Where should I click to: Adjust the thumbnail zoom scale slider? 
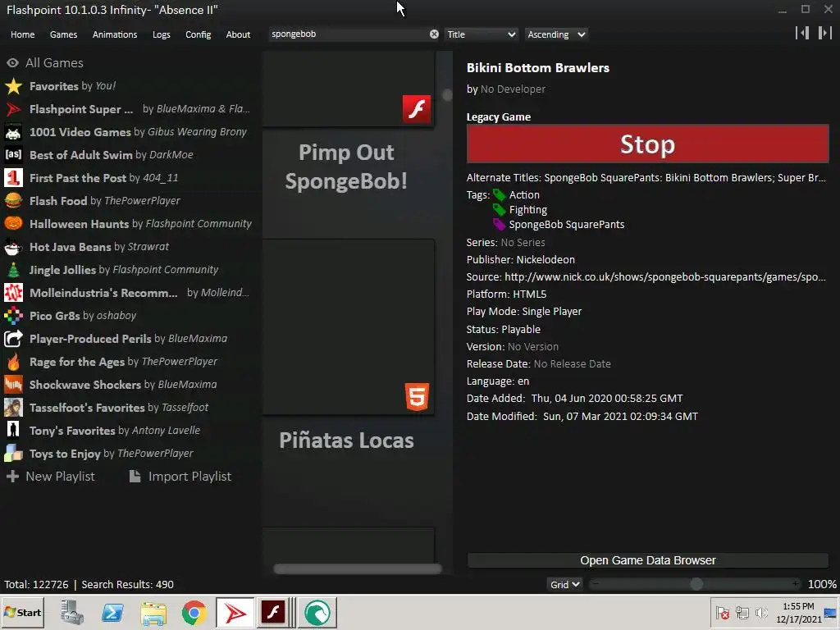pos(696,584)
